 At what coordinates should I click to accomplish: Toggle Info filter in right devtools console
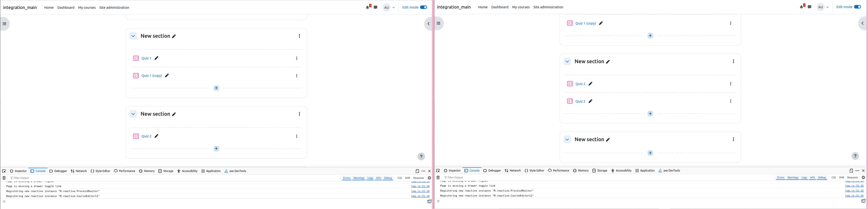[812, 178]
